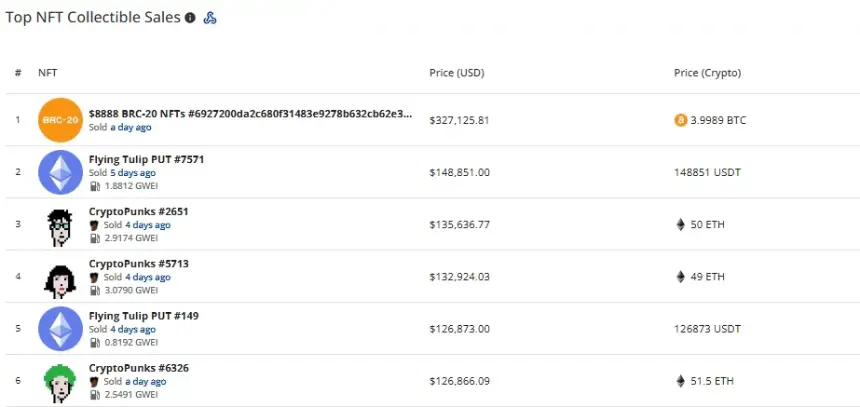Image resolution: width=860 pixels, height=407 pixels.
Task: Click the marketplace icon before Sold in CryptoPunks #2651
Action: pyautogui.click(x=94, y=225)
